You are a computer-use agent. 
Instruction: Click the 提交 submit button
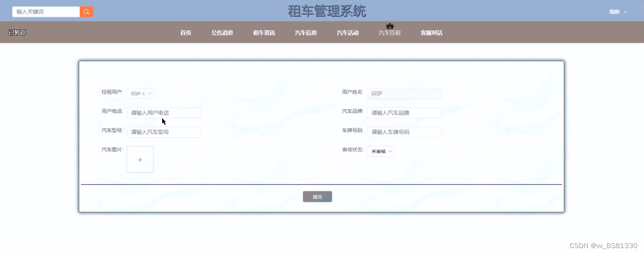318,197
